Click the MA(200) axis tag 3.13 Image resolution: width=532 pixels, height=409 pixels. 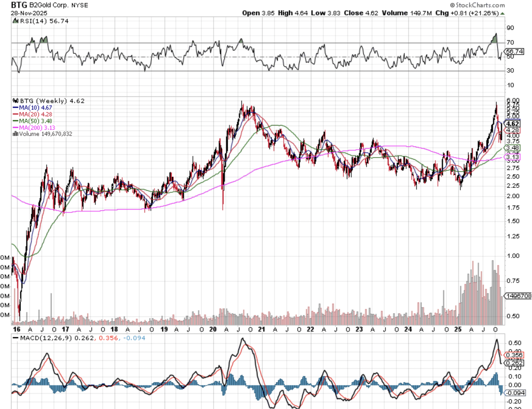point(512,157)
